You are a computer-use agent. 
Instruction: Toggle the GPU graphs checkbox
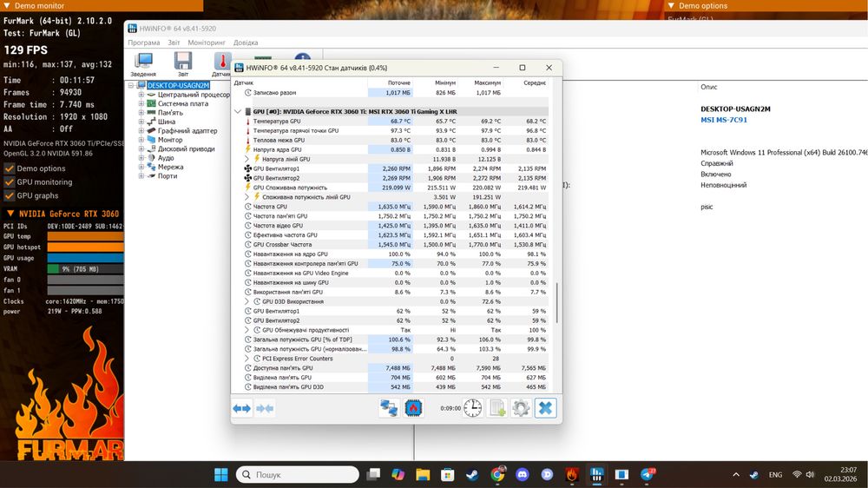(10, 195)
